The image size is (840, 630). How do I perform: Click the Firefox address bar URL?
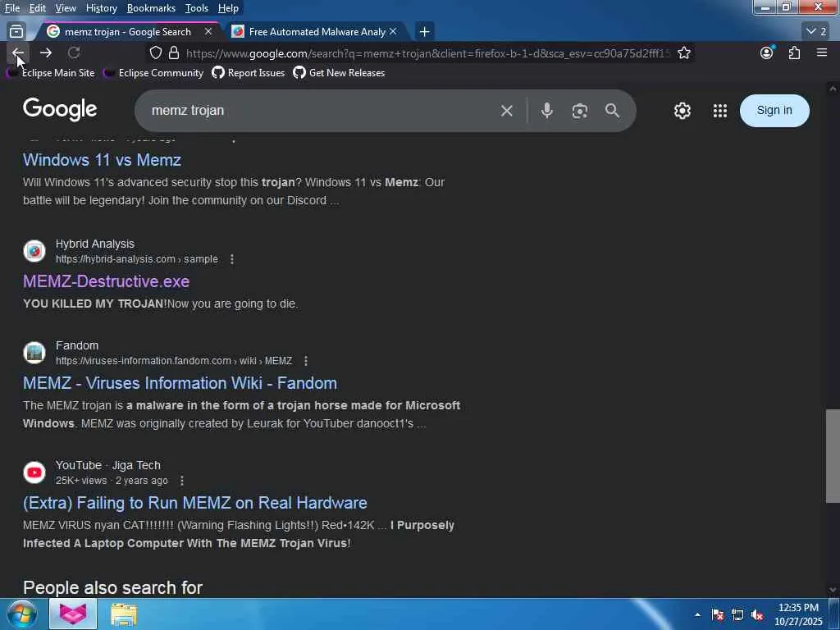point(427,53)
